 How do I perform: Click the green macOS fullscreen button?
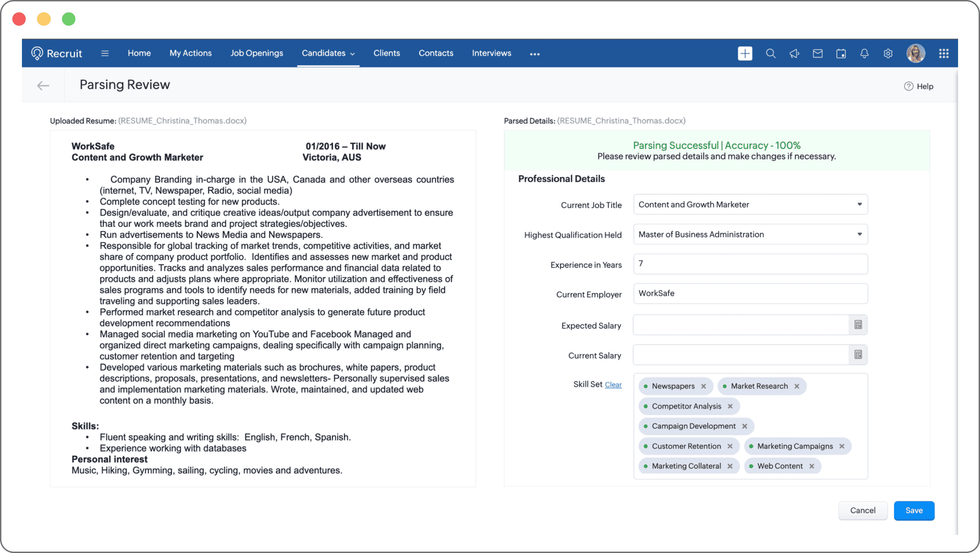pos(69,19)
